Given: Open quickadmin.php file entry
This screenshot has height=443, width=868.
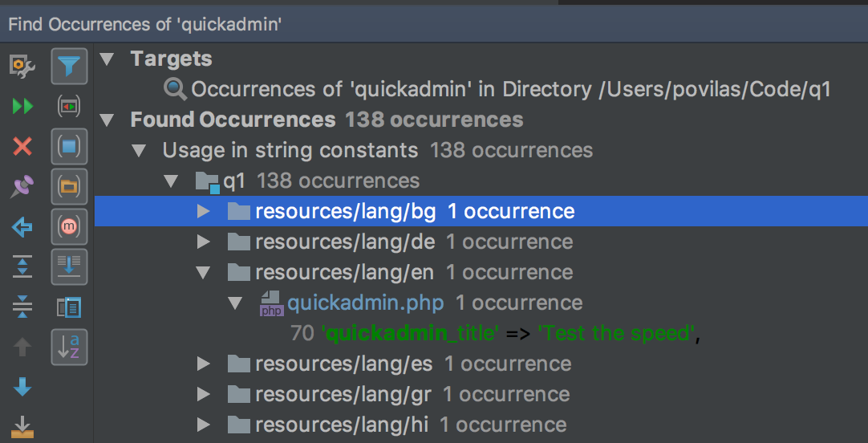Looking at the screenshot, I should pyautogui.click(x=365, y=303).
